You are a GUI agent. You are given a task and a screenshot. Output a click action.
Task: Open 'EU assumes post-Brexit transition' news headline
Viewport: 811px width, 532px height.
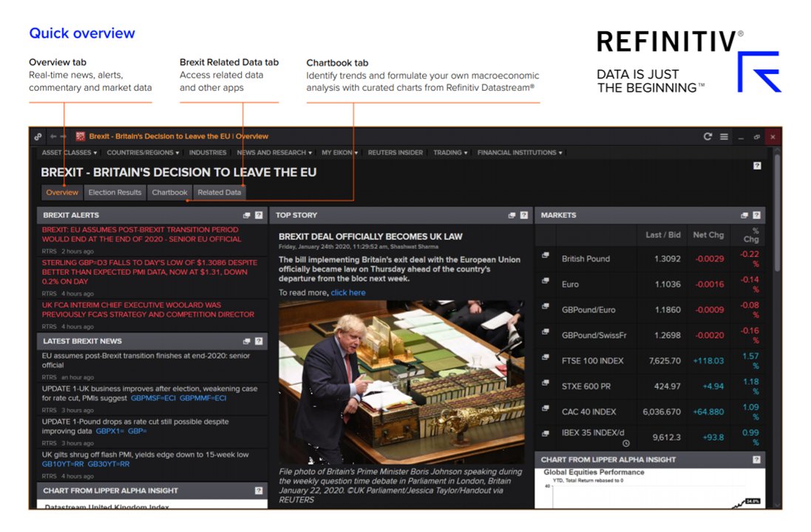tap(146, 361)
